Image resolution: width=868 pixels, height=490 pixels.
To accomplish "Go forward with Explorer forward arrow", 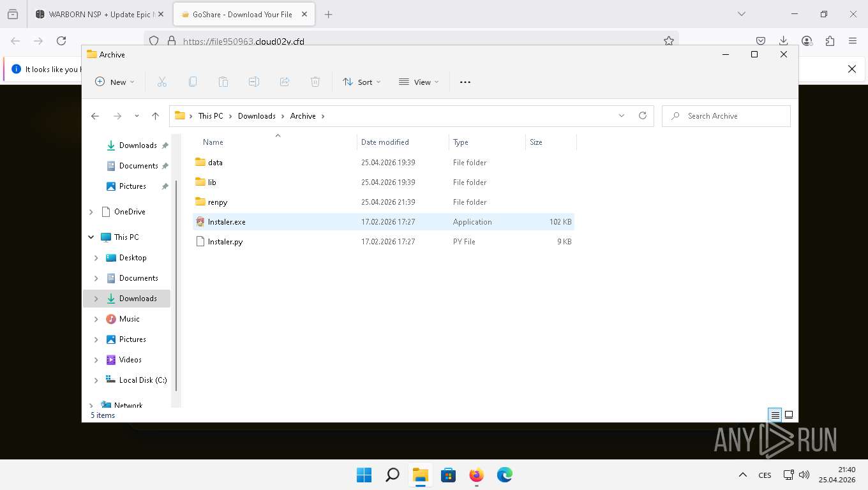I will 117,116.
